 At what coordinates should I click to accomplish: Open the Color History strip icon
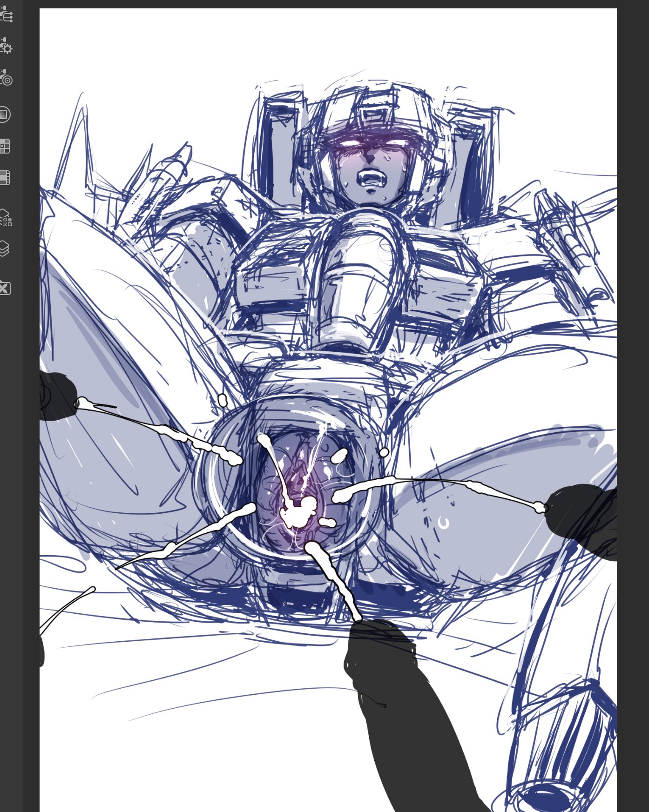point(5,178)
